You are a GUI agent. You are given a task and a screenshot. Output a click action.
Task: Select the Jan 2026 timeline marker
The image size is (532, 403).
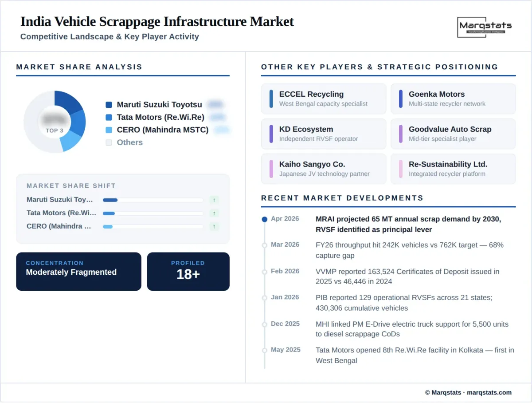(x=265, y=298)
